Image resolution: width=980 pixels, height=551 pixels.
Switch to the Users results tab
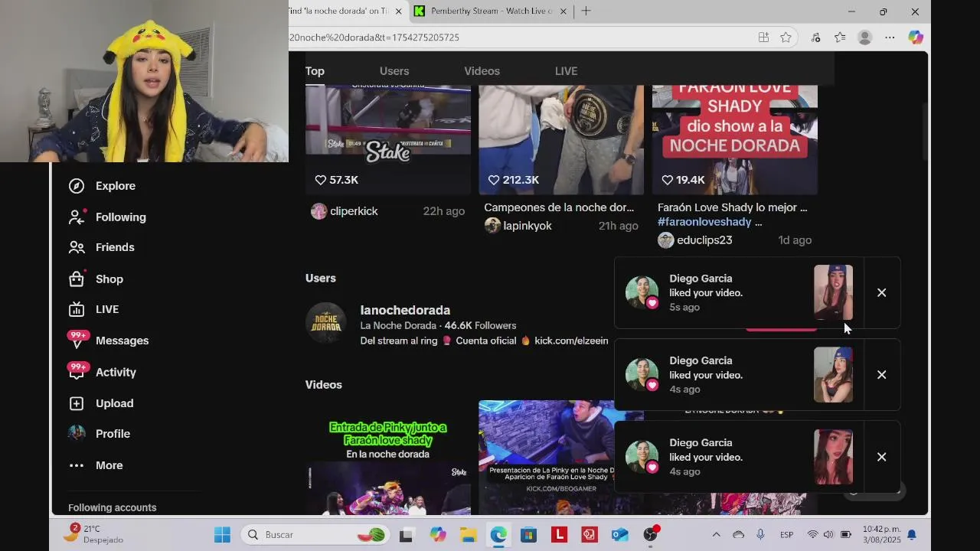[394, 71]
